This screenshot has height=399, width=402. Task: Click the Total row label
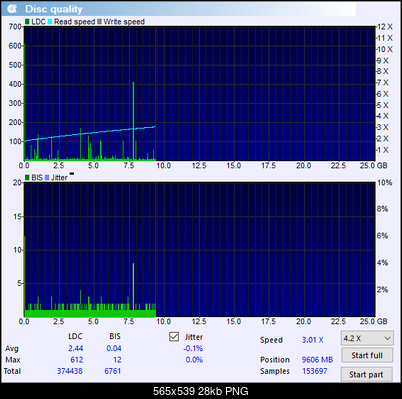coord(12,371)
